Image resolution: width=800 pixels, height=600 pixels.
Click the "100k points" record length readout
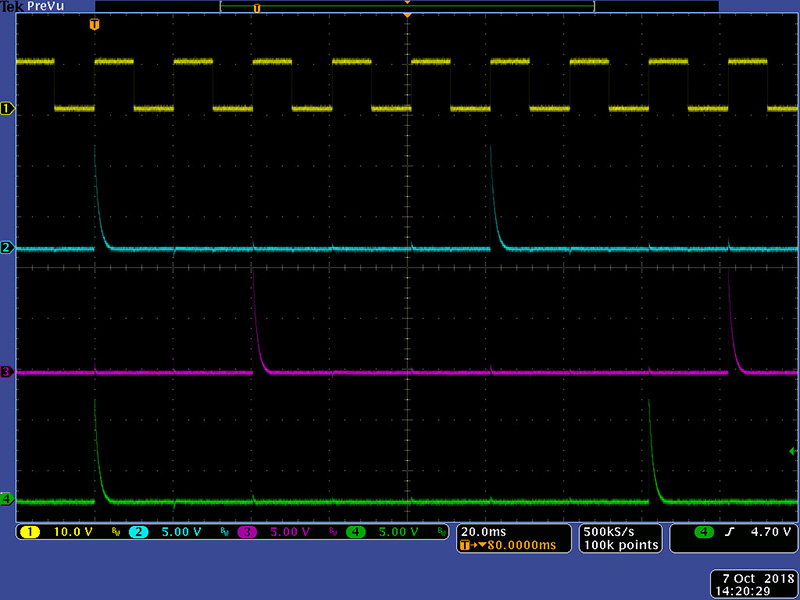pos(620,545)
